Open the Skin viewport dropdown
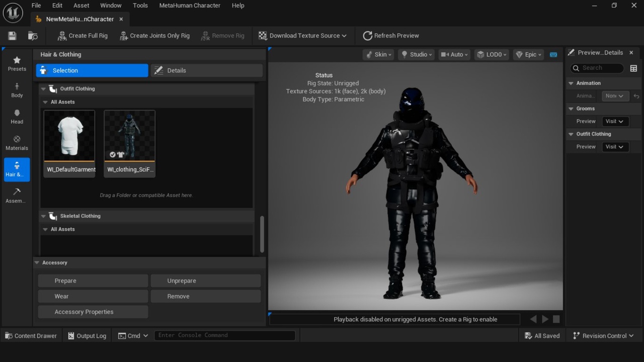Image resolution: width=644 pixels, height=362 pixels. pos(378,54)
